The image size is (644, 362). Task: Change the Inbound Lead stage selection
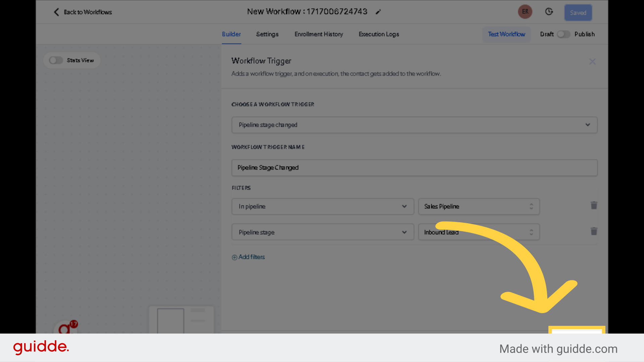479,232
